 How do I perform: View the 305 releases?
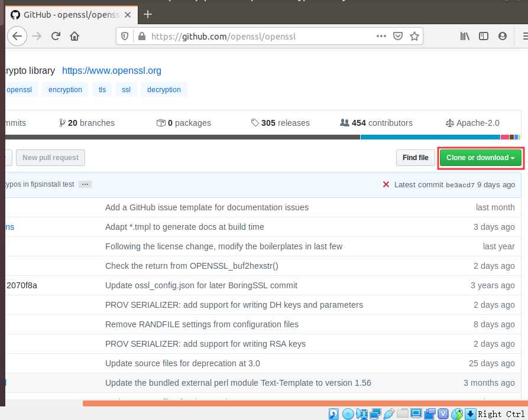pos(280,123)
